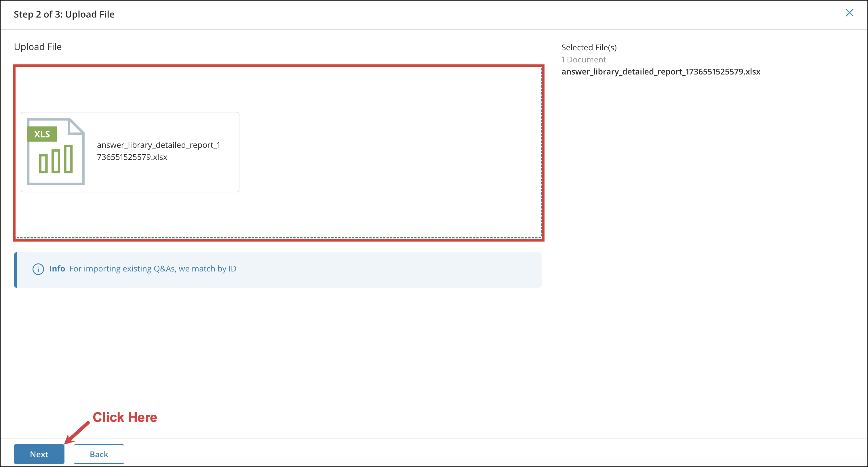The height and width of the screenshot is (467, 868).
Task: Click the blue accent bar of the info banner
Action: click(16, 269)
